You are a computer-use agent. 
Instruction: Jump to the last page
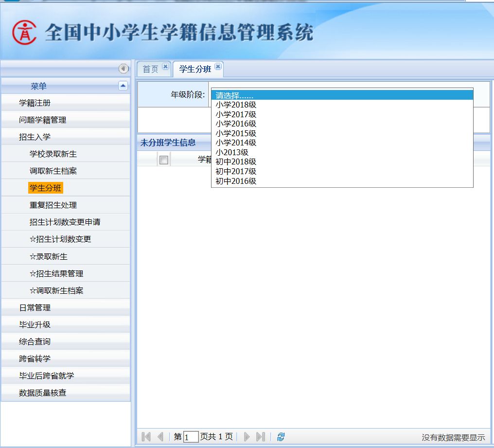(x=261, y=436)
